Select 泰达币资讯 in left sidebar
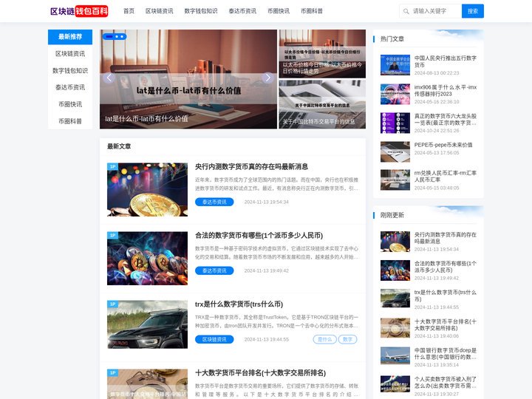 click(x=70, y=87)
